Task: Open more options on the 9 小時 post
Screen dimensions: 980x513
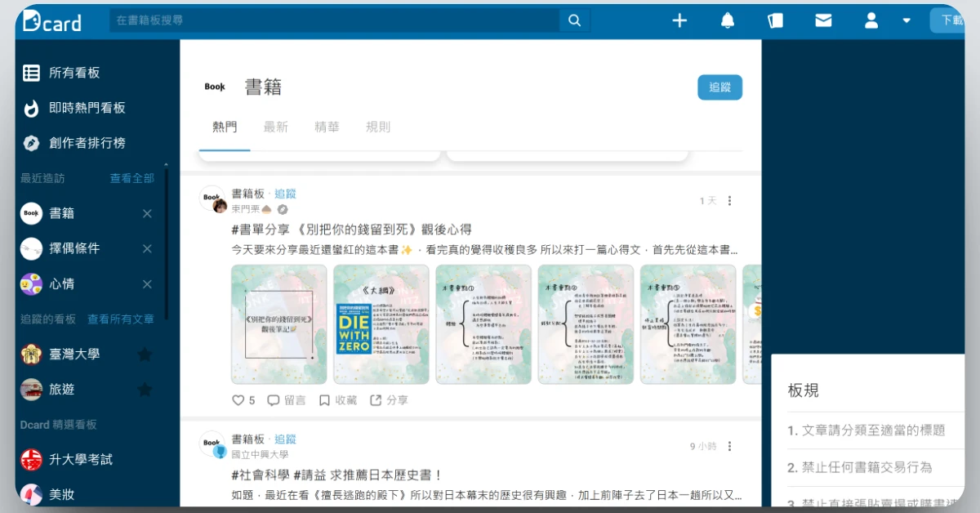Action: pos(729,446)
